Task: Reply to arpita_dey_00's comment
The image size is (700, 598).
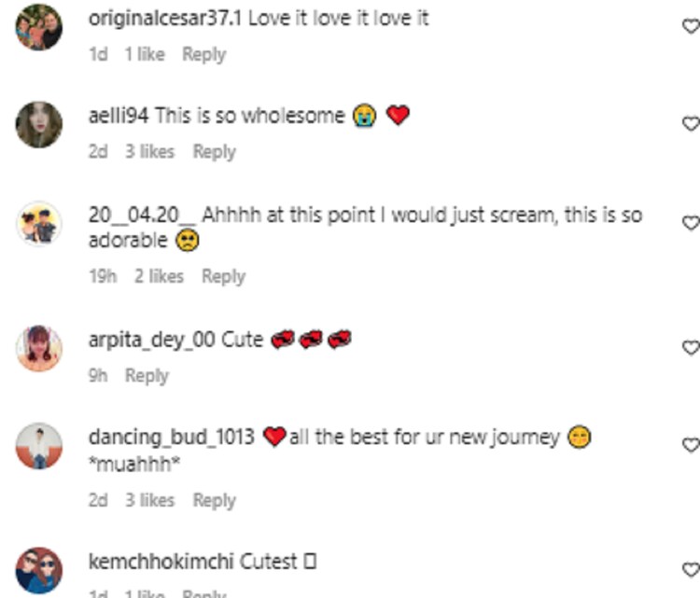Action: pyautogui.click(x=147, y=375)
